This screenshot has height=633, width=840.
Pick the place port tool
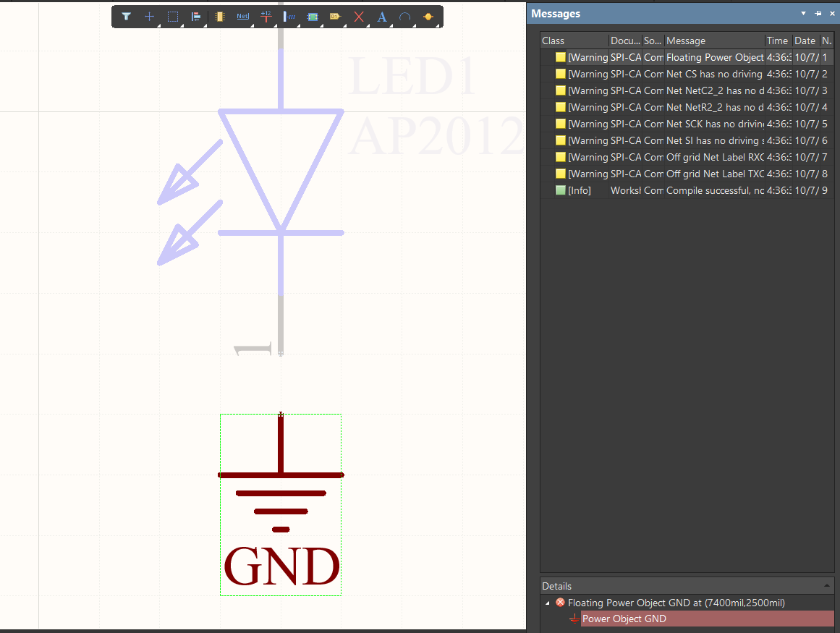336,17
